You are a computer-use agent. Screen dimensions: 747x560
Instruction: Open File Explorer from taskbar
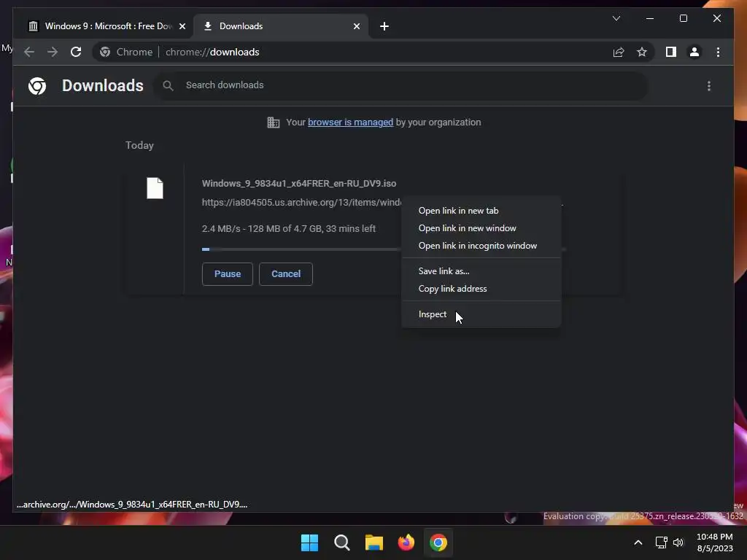click(374, 542)
